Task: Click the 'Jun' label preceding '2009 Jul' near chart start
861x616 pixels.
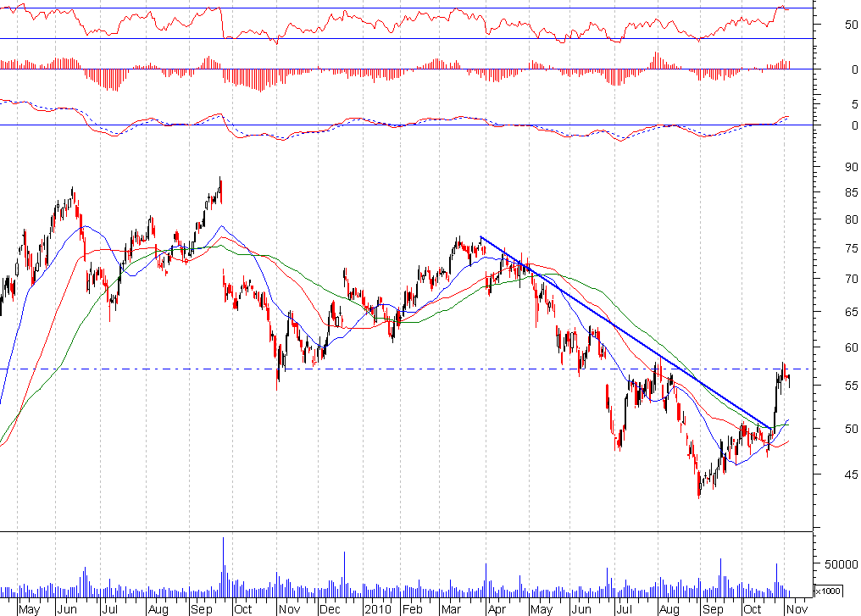Action: click(x=66, y=609)
